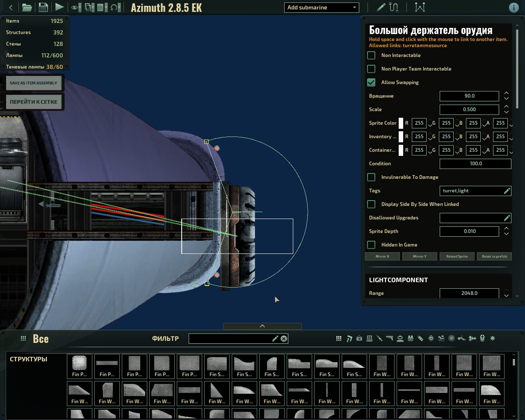Select the Equipment vest category icon
Image resolution: width=525 pixels, height=420 pixels.
coord(410,338)
